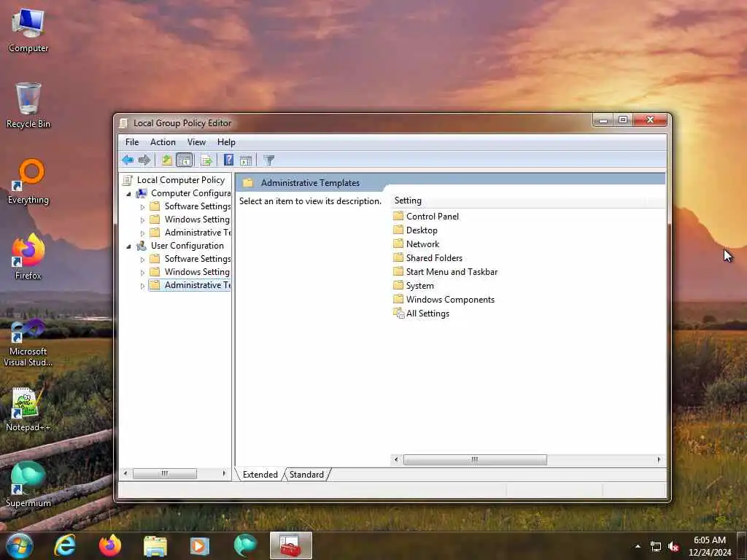Expand Software Settings under Computer Configuration

(x=142, y=207)
